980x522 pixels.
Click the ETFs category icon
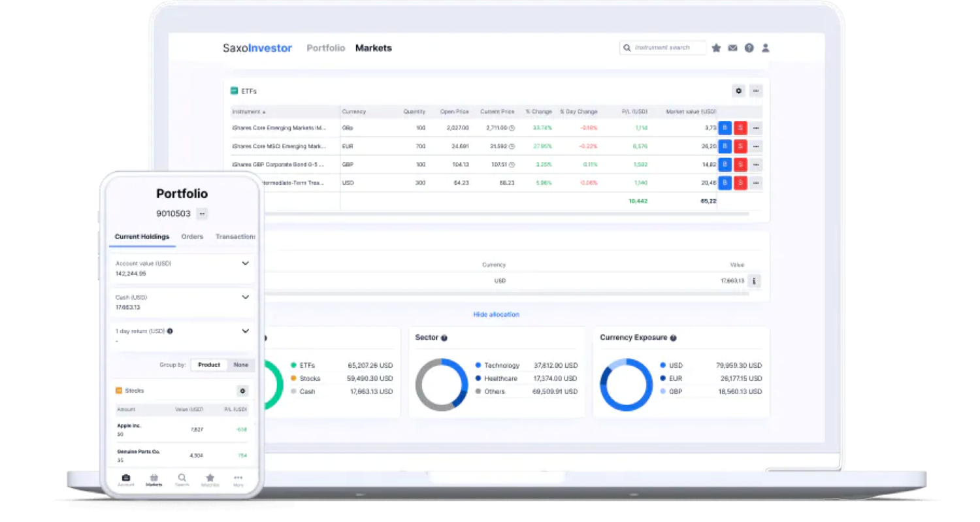[234, 91]
